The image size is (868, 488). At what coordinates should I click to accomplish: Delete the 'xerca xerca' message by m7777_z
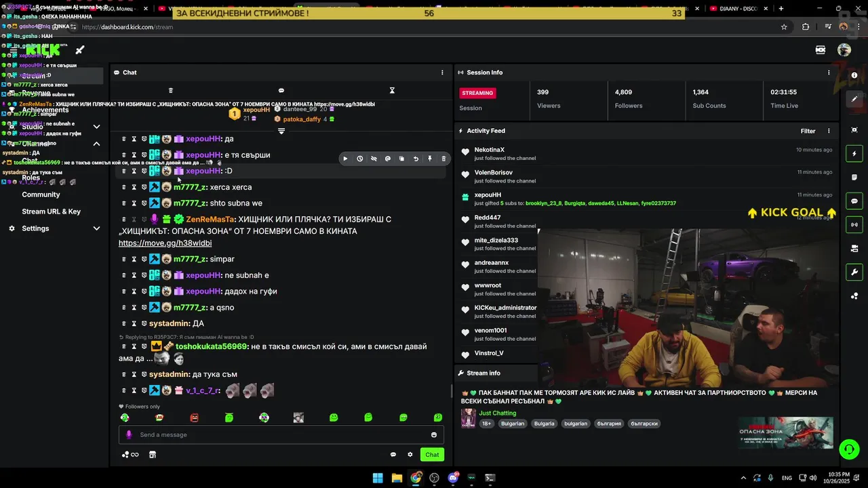[124, 187]
